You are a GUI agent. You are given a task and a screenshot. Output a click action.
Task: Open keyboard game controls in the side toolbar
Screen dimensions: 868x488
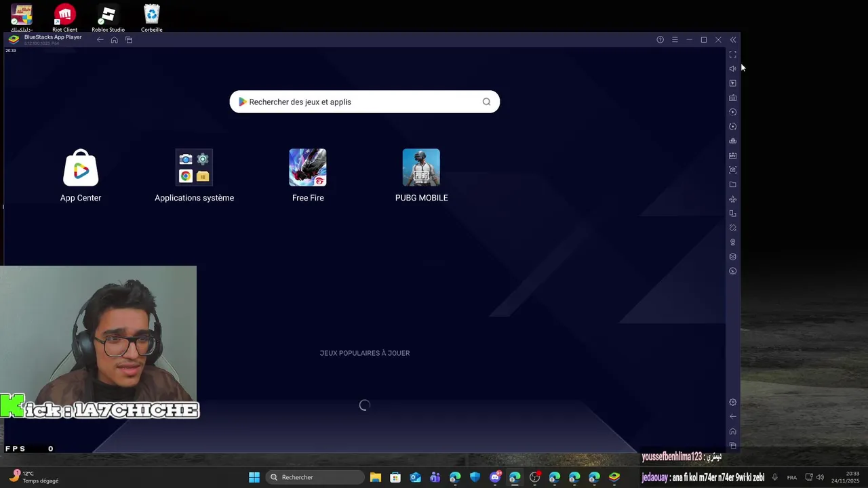(x=732, y=98)
